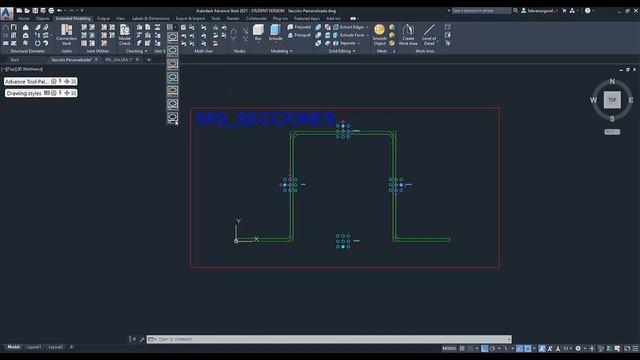Switch to the Start document tab
The height and width of the screenshot is (360, 640).
point(15,60)
